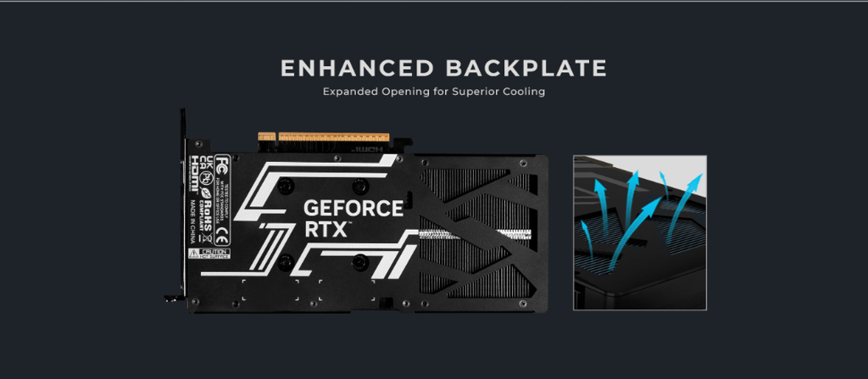Click the metal I/O bracket edge
Viewport: 868px width, 379px height.
pyautogui.click(x=182, y=205)
